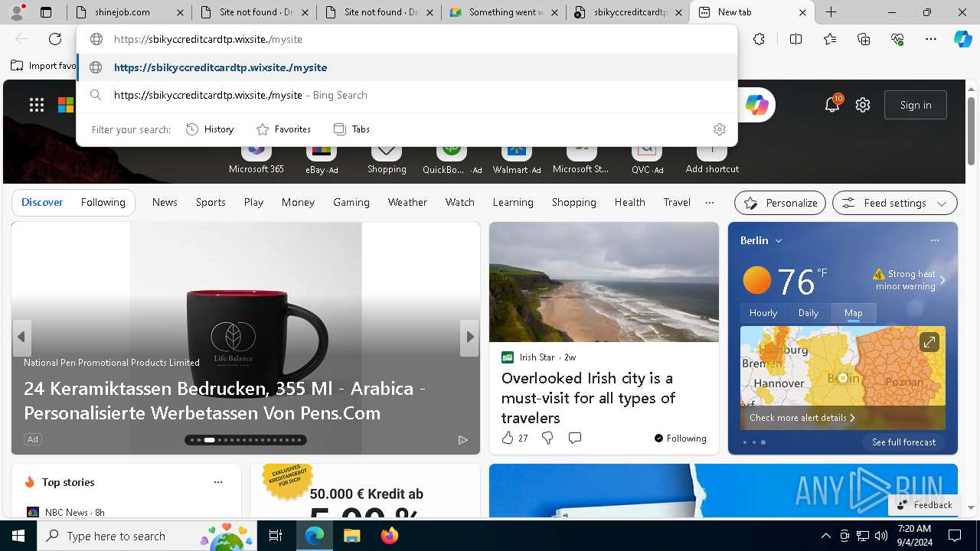Show more feed categories ellipsis
This screenshot has width=980, height=551.
pos(709,202)
